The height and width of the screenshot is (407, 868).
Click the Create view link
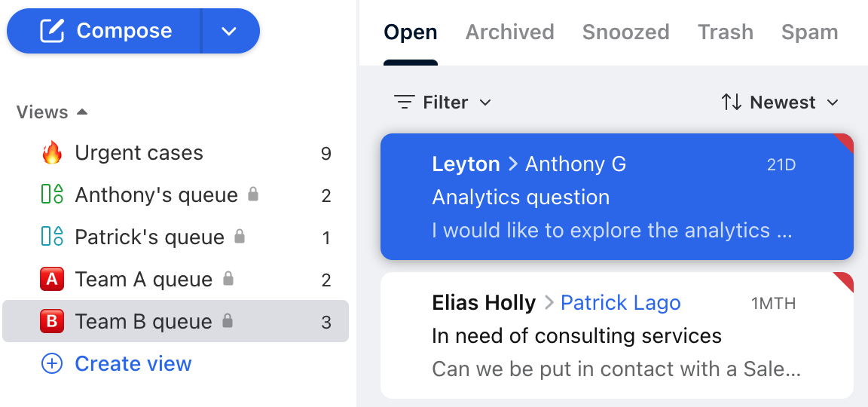[x=133, y=364]
